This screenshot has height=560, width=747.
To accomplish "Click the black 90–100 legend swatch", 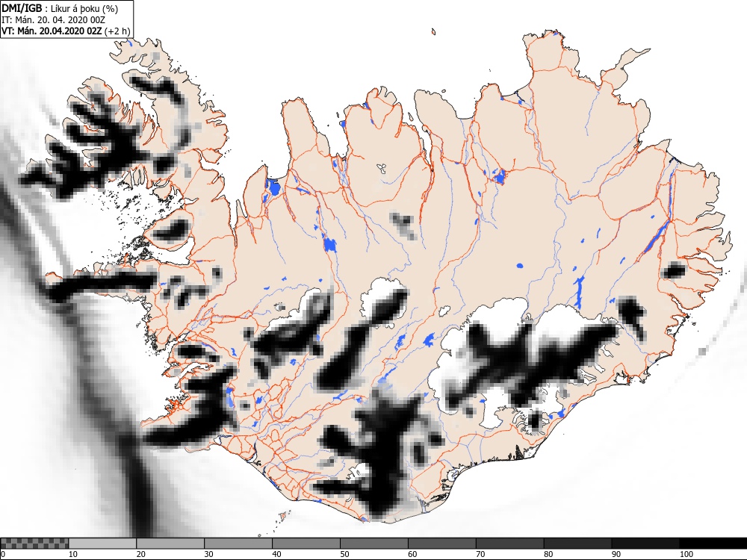I will [x=645, y=544].
